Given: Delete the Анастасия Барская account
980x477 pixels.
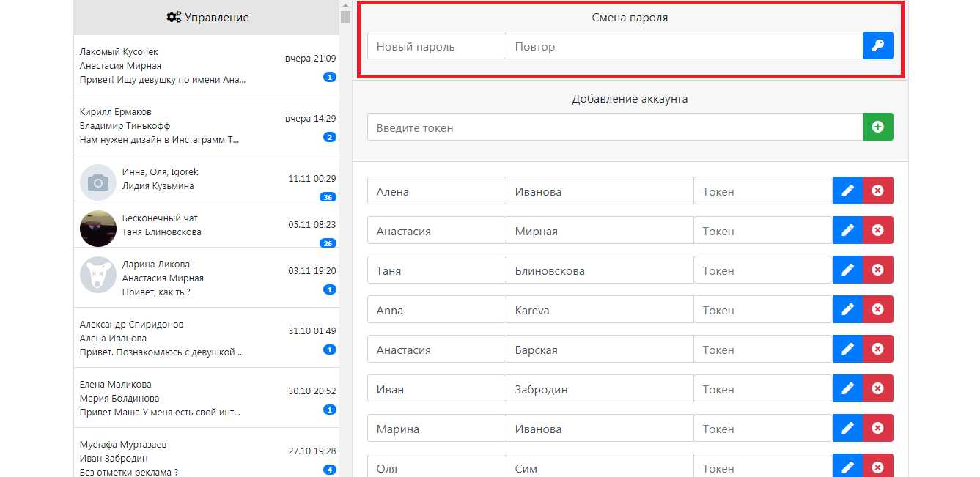Looking at the screenshot, I should (x=877, y=349).
